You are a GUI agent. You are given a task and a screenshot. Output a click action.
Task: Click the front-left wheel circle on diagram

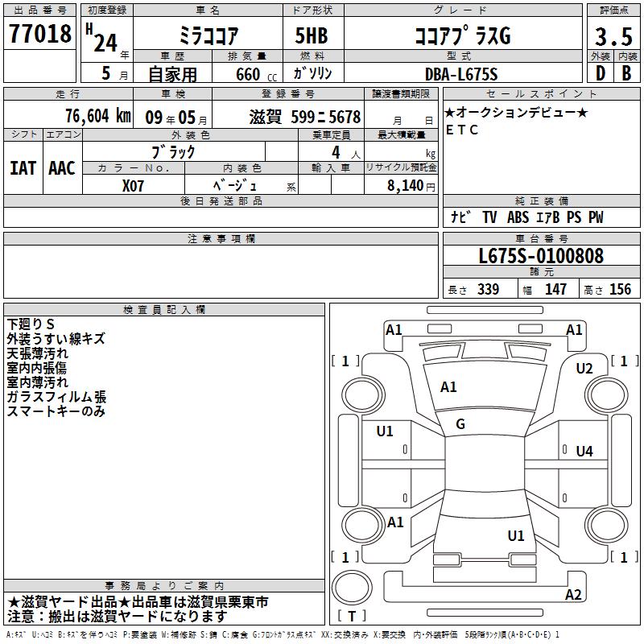(x=363, y=396)
